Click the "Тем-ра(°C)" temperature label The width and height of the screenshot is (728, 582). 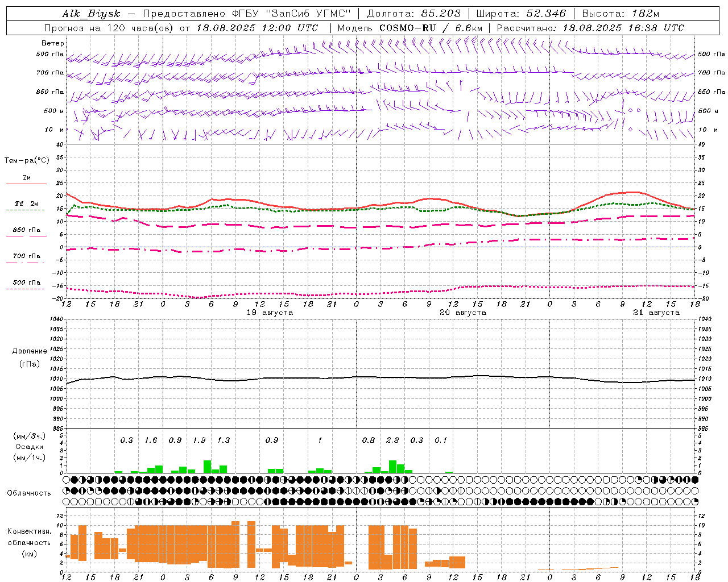coord(27,161)
